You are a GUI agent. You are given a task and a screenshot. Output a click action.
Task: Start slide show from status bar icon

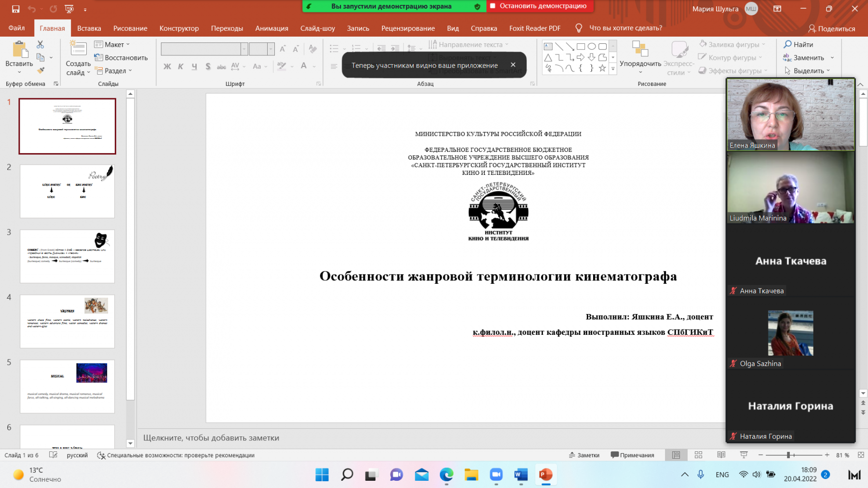744,455
